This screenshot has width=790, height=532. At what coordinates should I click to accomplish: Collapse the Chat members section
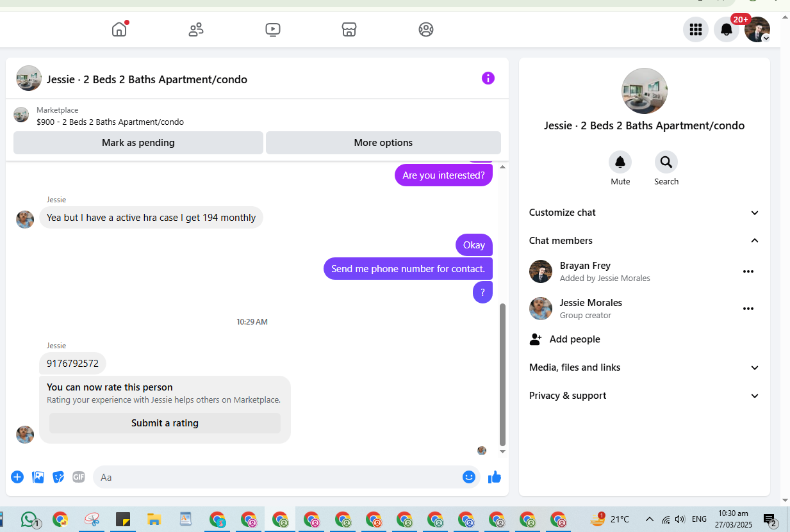click(644, 241)
